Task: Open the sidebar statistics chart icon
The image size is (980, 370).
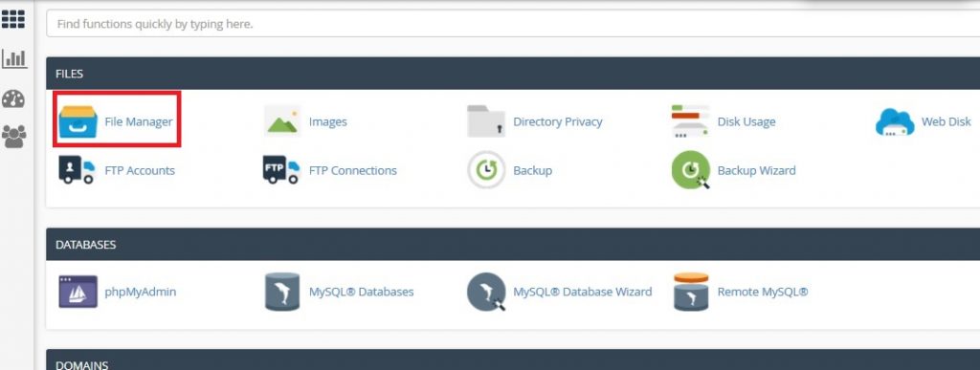Action: coord(14,58)
